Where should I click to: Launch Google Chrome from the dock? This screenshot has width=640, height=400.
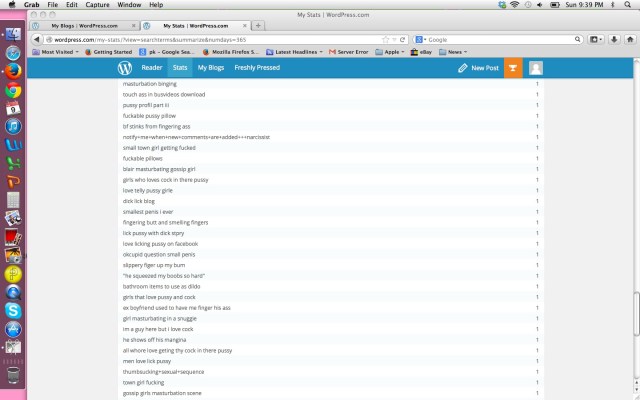13,90
